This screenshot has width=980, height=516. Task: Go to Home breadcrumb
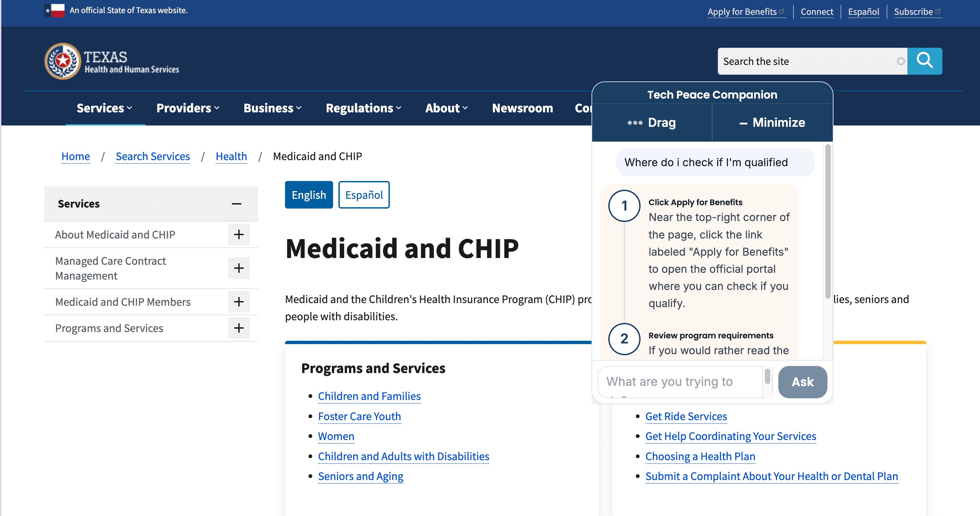tap(75, 156)
